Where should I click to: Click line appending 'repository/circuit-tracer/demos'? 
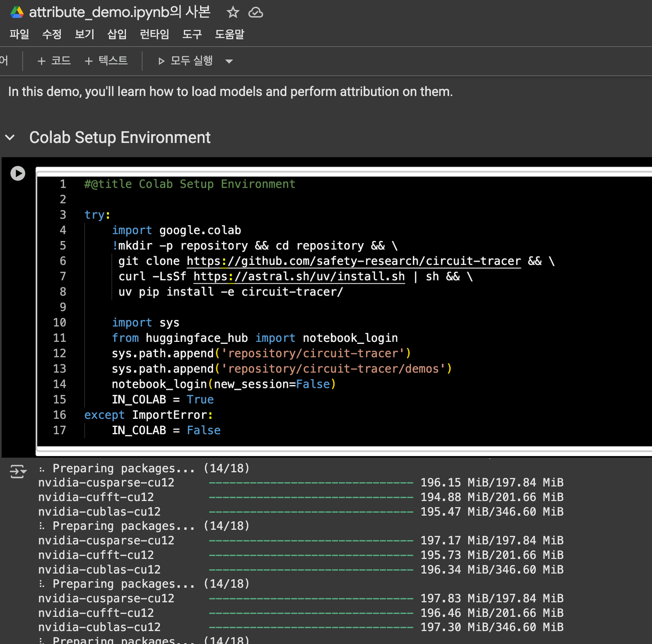point(282,369)
